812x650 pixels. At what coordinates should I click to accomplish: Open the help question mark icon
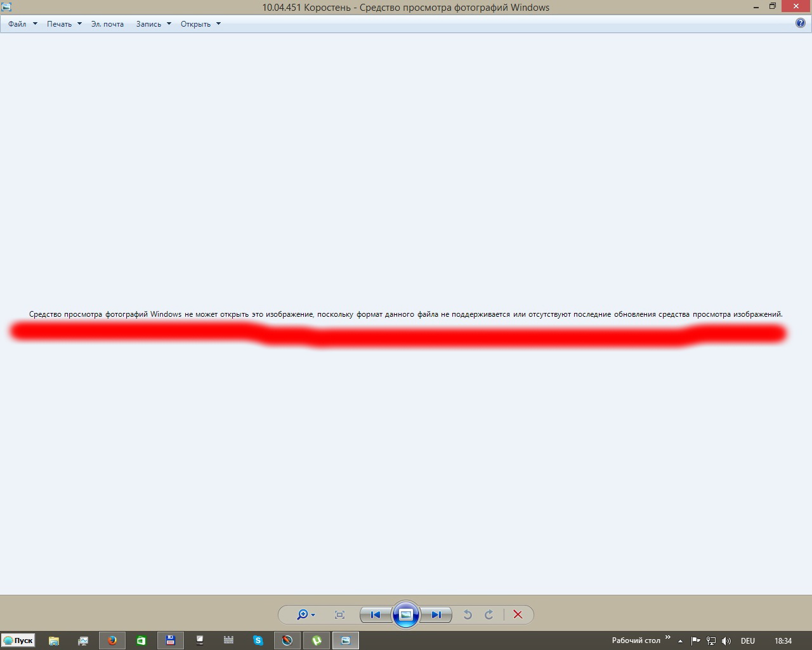point(800,23)
